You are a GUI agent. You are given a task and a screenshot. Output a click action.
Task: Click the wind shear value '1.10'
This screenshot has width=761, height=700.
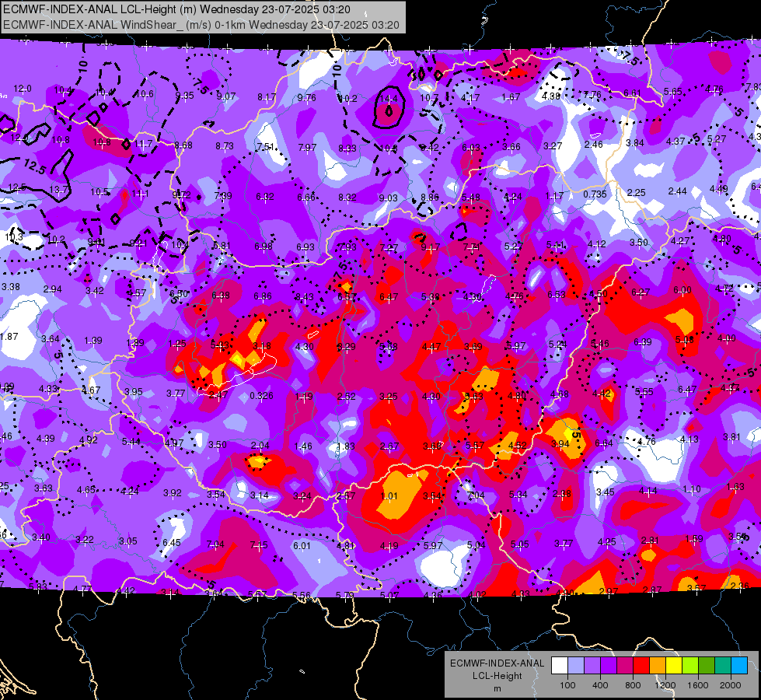pos(692,488)
